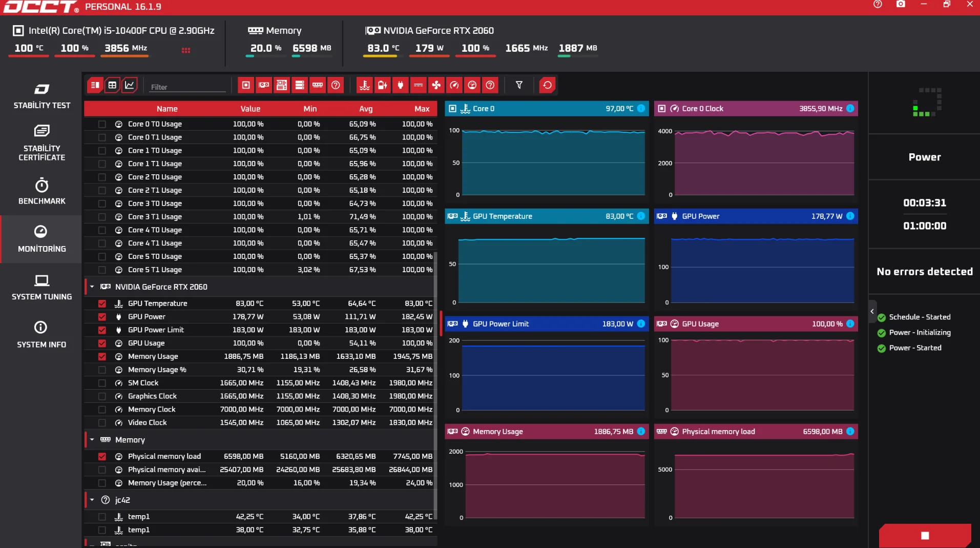The width and height of the screenshot is (980, 548).
Task: Open info for the GPU Power graph
Action: pos(850,216)
